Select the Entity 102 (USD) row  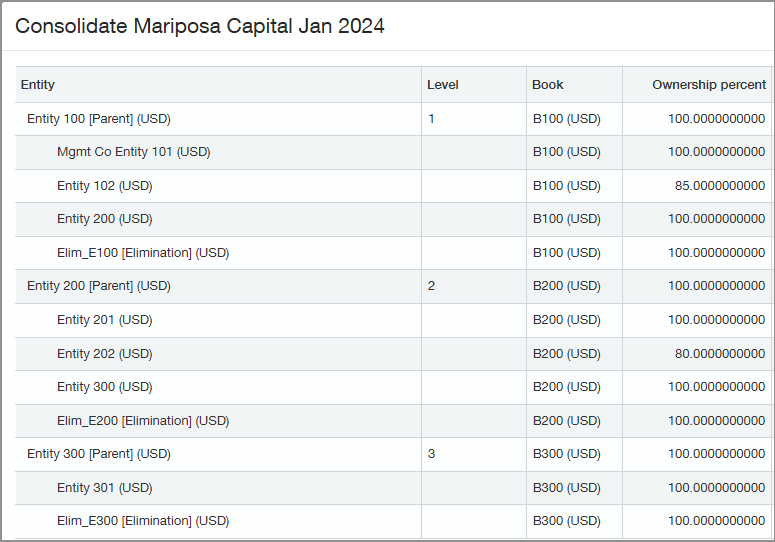[x=104, y=186]
